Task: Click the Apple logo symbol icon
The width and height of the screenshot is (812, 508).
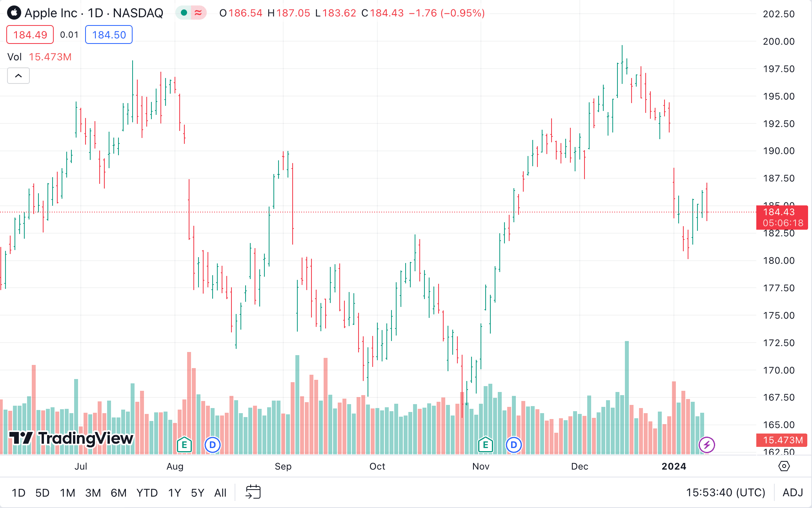Action: [14, 13]
